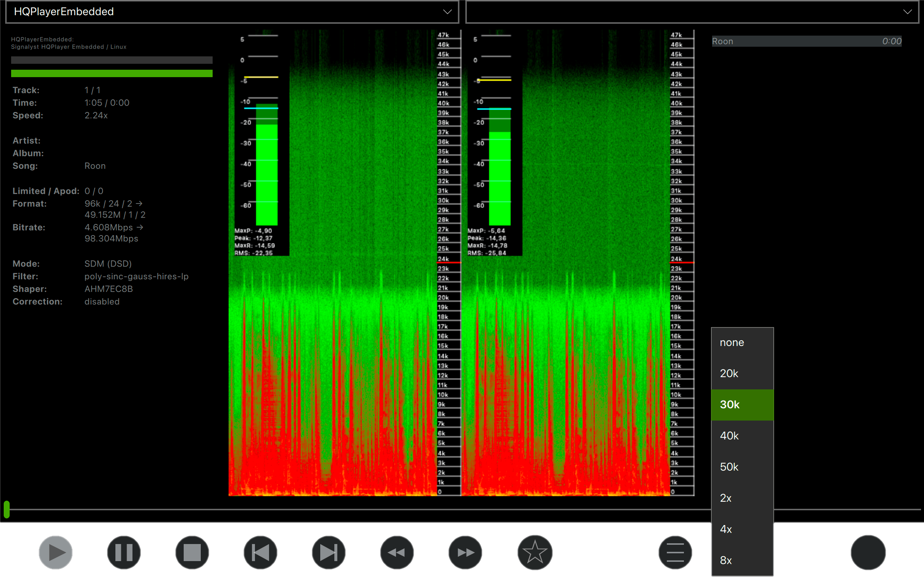924x580 pixels.
Task: Skip to the next track
Action: pyautogui.click(x=329, y=553)
